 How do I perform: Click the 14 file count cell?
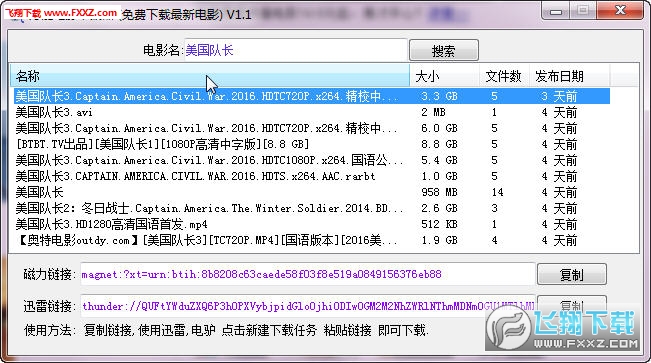point(497,192)
